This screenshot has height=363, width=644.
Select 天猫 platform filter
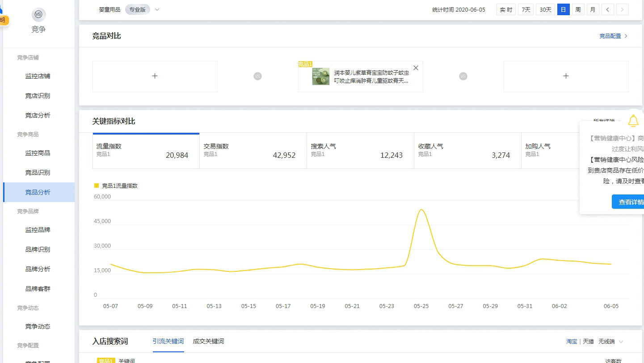click(x=588, y=342)
